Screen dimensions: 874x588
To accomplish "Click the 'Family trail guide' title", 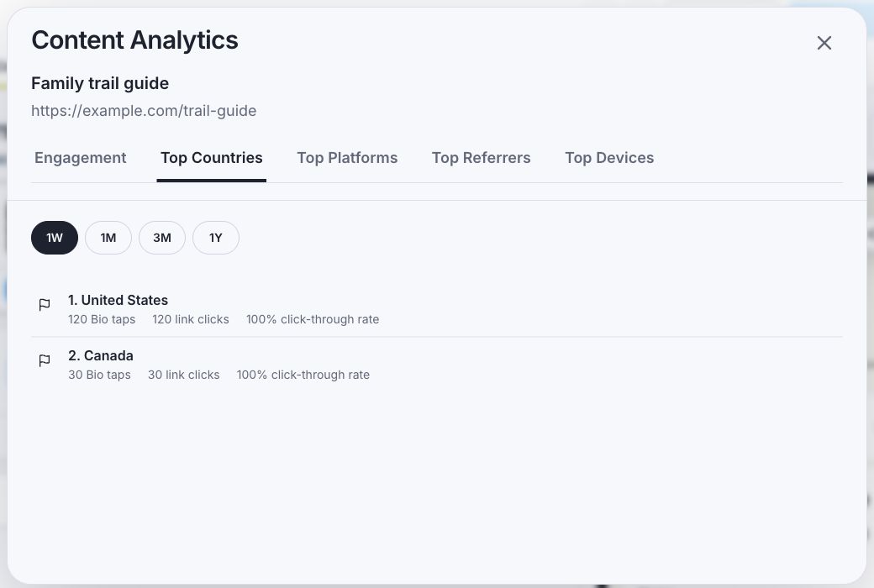I will (100, 84).
